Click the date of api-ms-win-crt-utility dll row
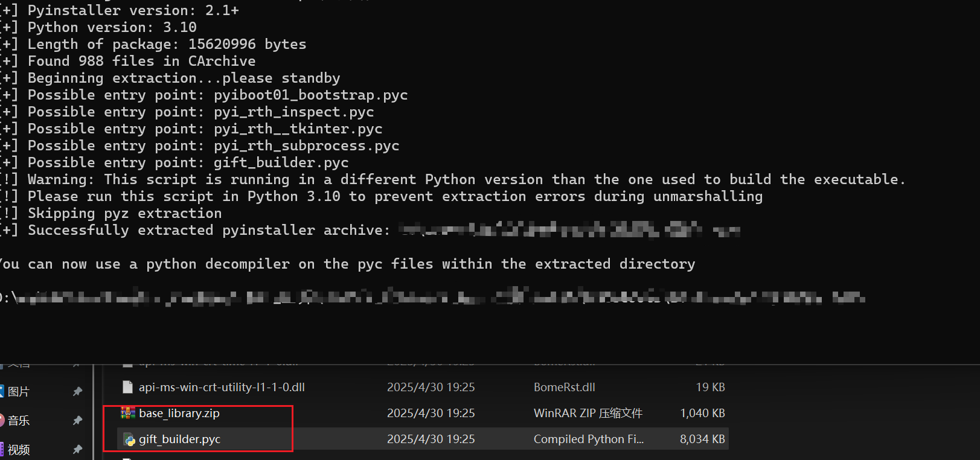 point(431,388)
